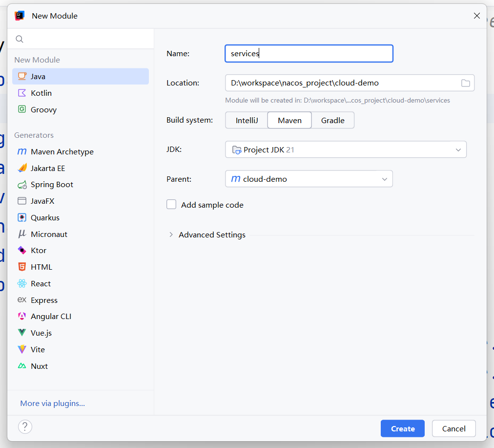Choose the HTML generator icon

(22, 267)
